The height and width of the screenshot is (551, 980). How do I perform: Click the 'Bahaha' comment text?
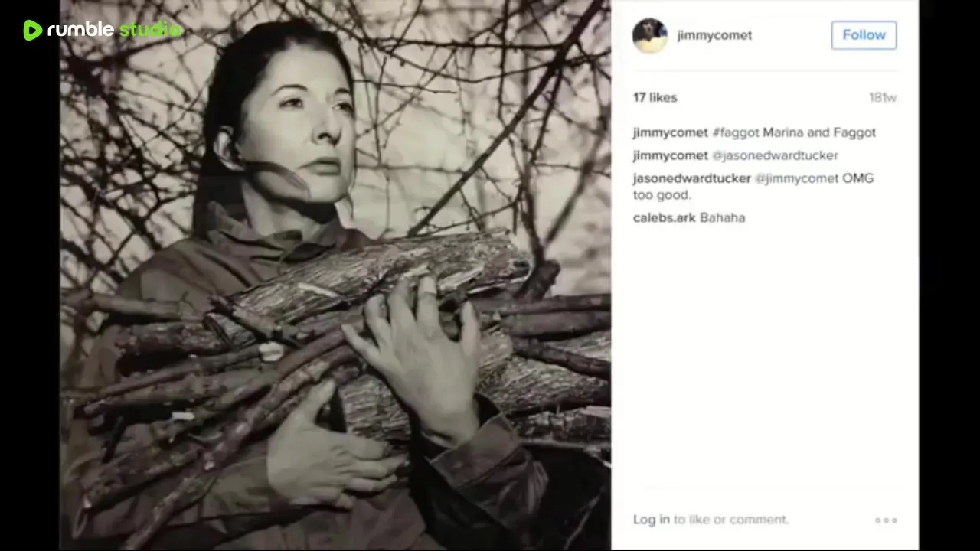722,217
